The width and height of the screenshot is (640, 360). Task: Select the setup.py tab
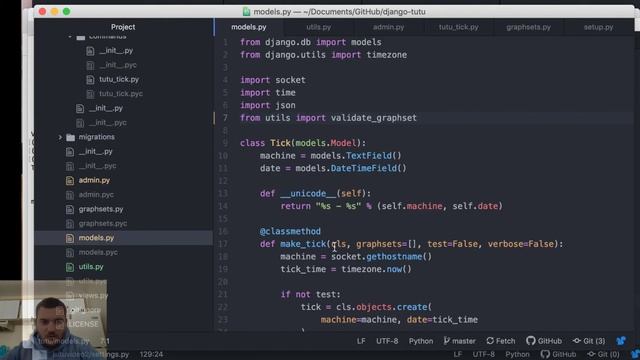[x=598, y=27]
